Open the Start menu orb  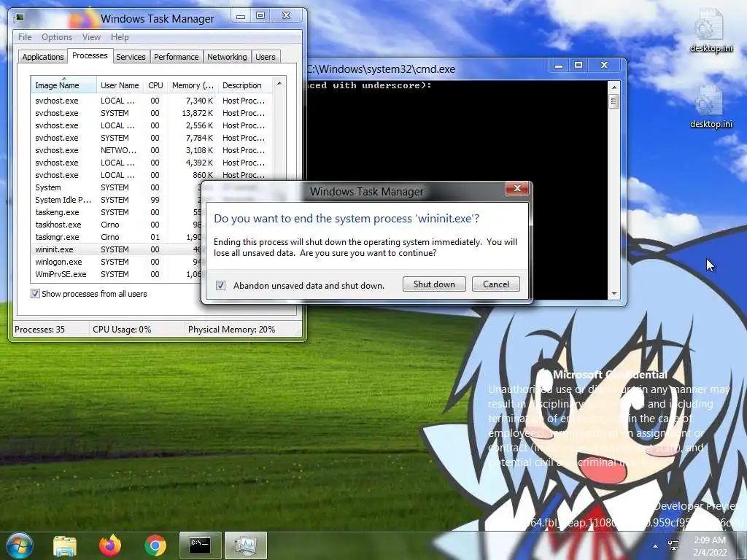pos(20,545)
